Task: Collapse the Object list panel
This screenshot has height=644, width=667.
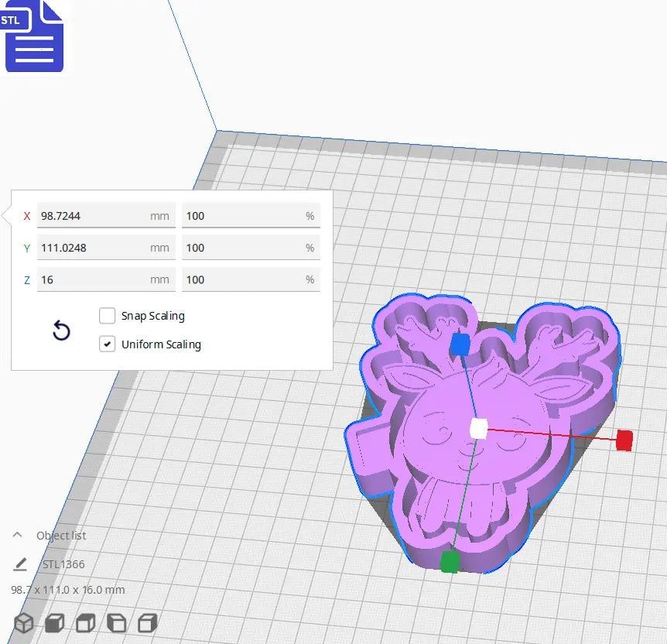Action: (x=16, y=534)
